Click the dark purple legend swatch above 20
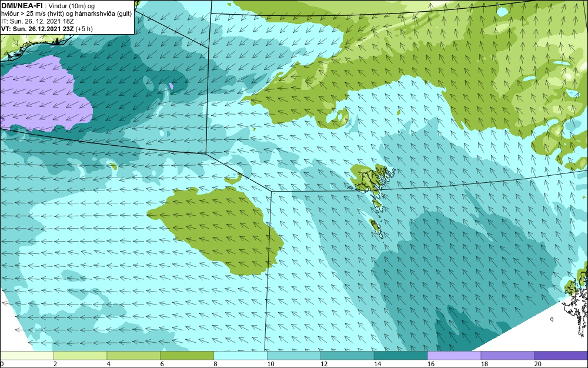The image size is (588, 368). (x=561, y=355)
